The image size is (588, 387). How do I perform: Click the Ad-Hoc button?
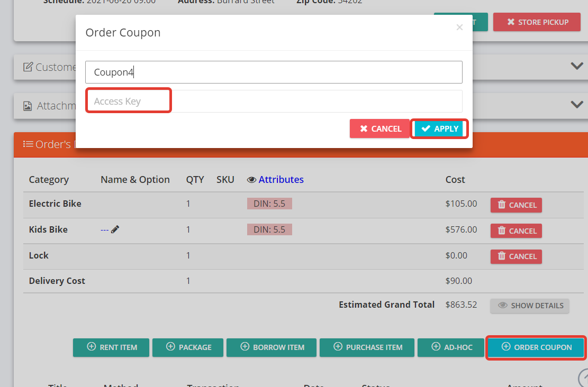coord(451,347)
